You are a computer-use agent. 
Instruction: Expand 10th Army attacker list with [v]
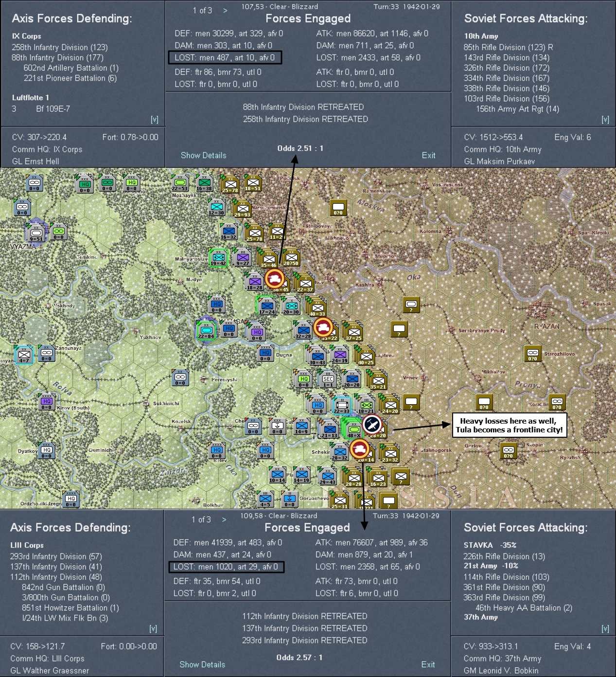click(605, 119)
